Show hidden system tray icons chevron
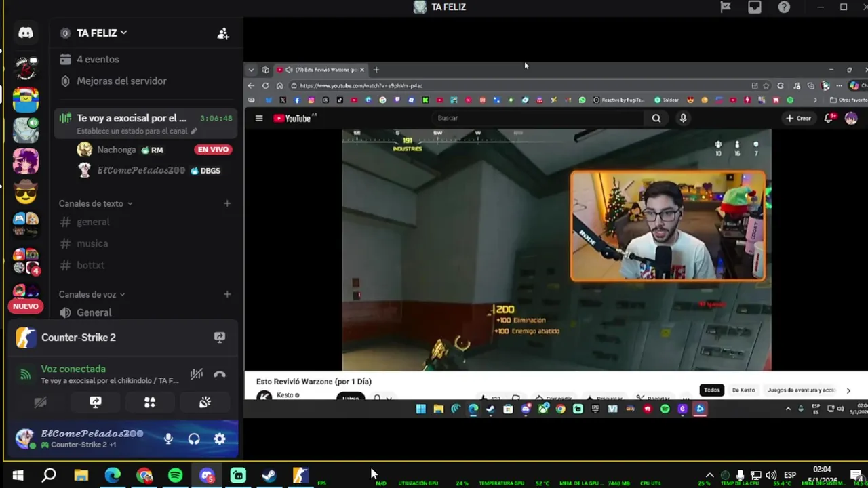Screen dimensions: 868x488 tap(709, 476)
